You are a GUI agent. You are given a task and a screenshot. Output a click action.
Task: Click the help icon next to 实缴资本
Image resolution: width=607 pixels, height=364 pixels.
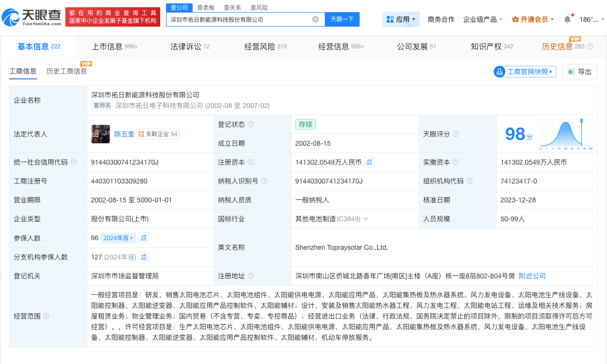456,162
